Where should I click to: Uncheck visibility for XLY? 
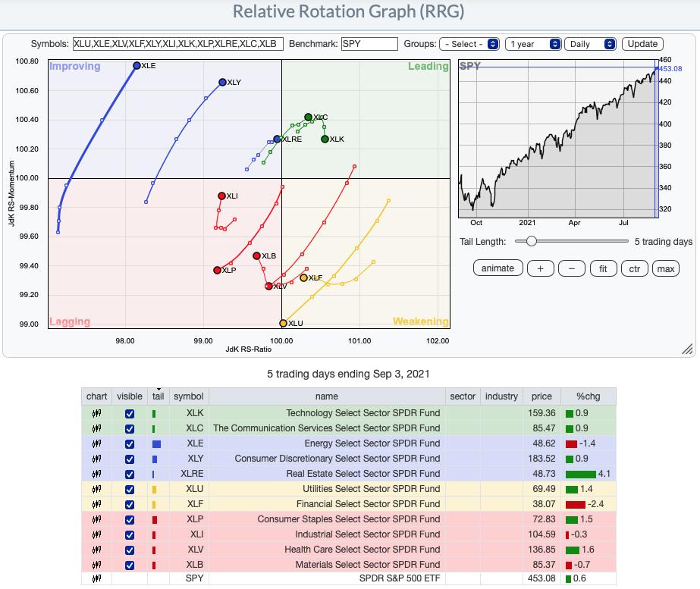click(x=130, y=459)
